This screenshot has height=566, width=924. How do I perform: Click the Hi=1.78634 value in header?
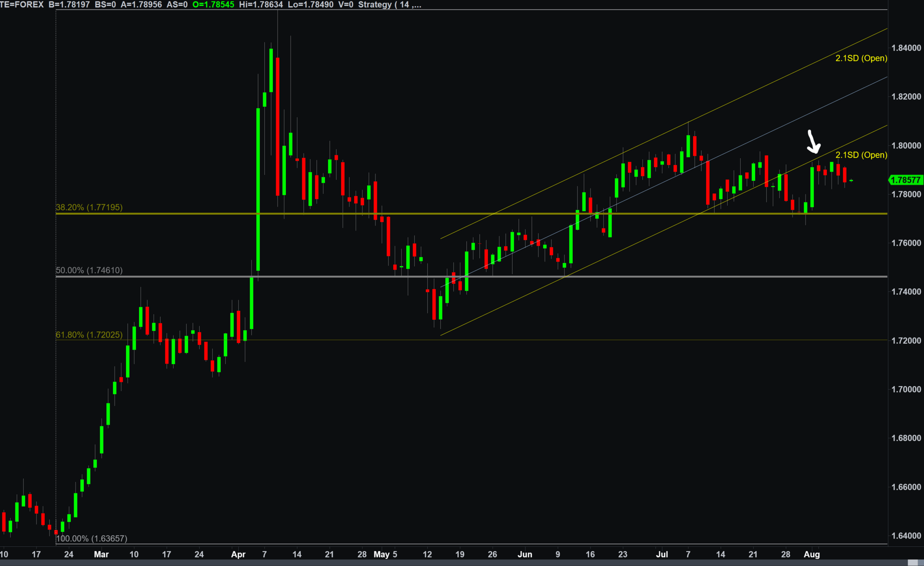pyautogui.click(x=261, y=5)
